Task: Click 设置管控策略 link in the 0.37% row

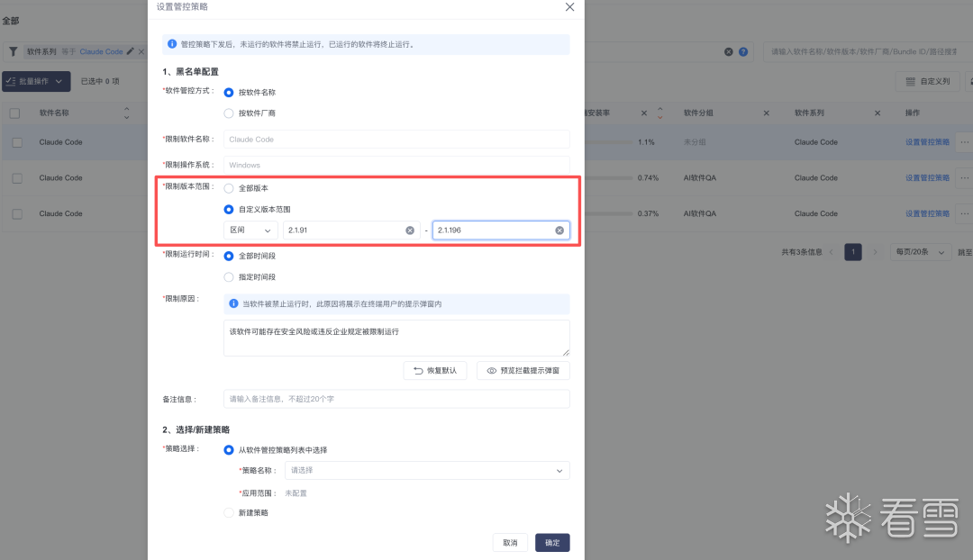Action: pyautogui.click(x=927, y=213)
